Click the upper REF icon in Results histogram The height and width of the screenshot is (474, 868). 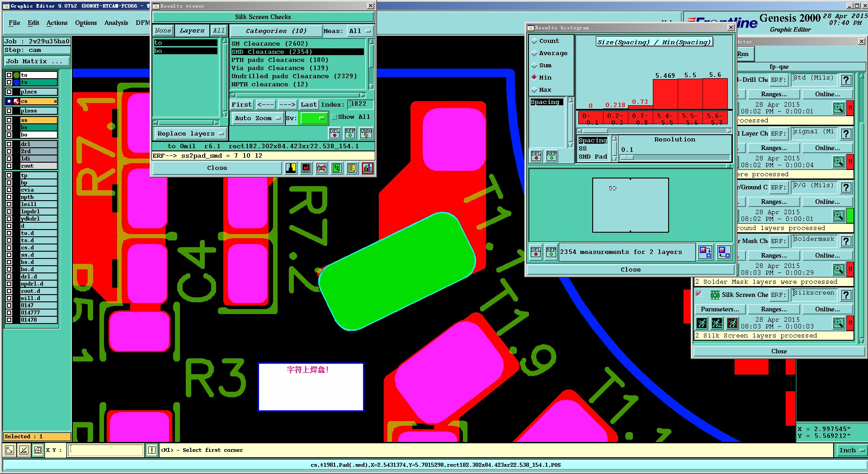(x=552, y=156)
